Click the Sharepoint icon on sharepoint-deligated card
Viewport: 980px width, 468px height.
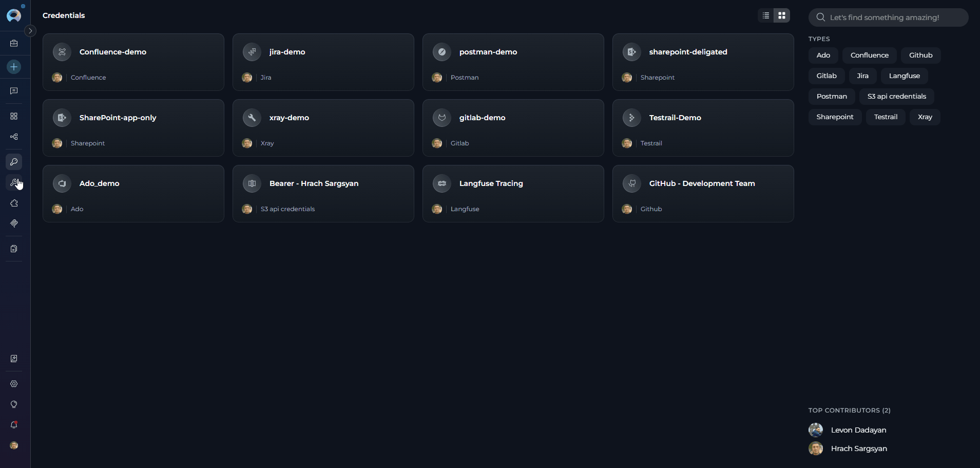[632, 52]
